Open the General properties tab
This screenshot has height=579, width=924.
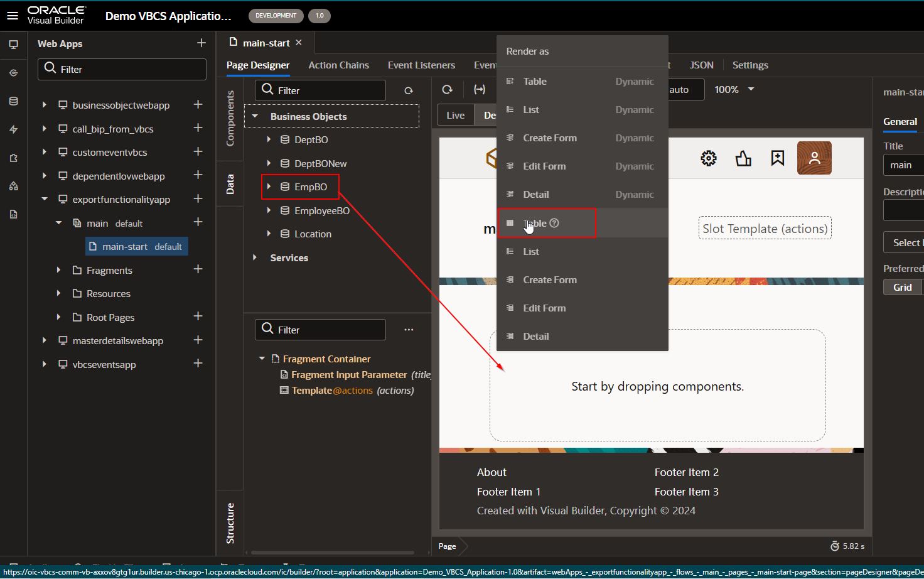pyautogui.click(x=900, y=121)
